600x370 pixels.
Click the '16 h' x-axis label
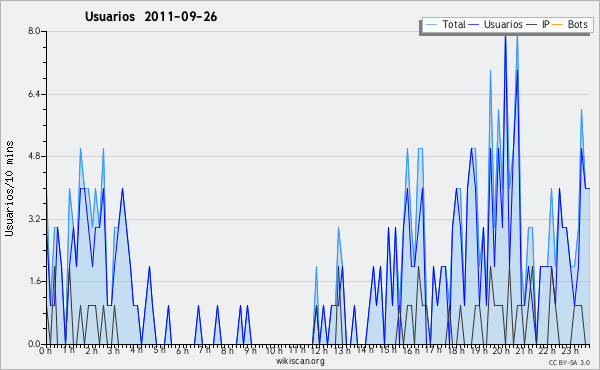point(410,351)
